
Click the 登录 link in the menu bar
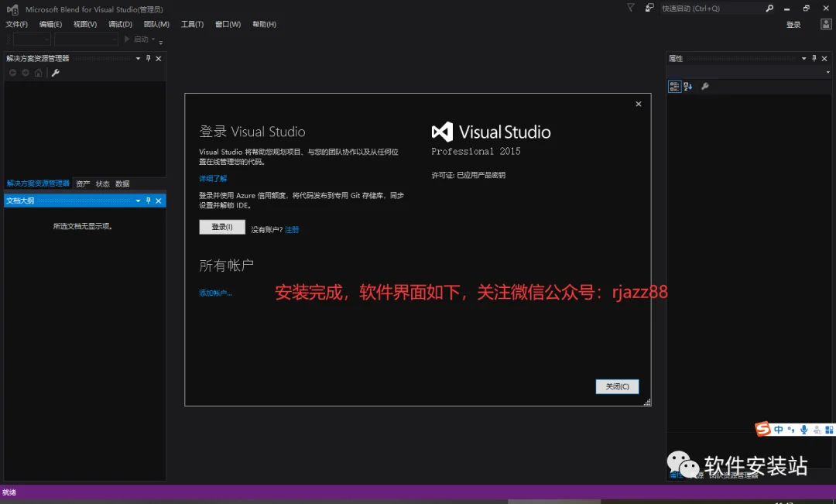[x=793, y=25]
